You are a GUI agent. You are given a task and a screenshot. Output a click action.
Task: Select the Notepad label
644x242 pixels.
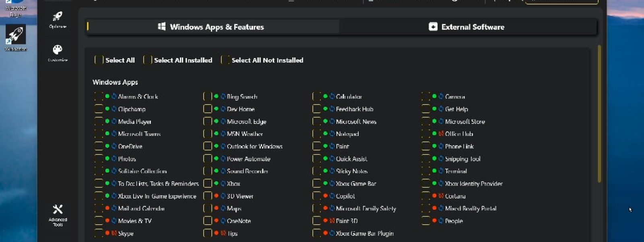coord(347,134)
